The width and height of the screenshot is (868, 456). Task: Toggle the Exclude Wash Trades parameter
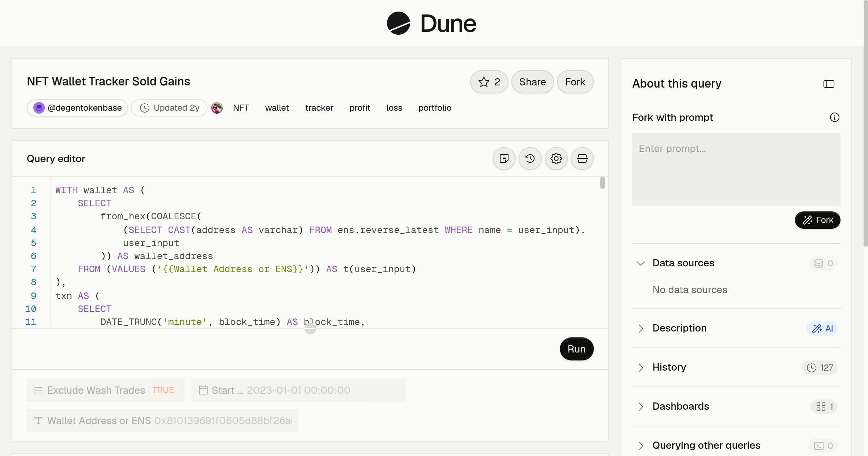106,390
